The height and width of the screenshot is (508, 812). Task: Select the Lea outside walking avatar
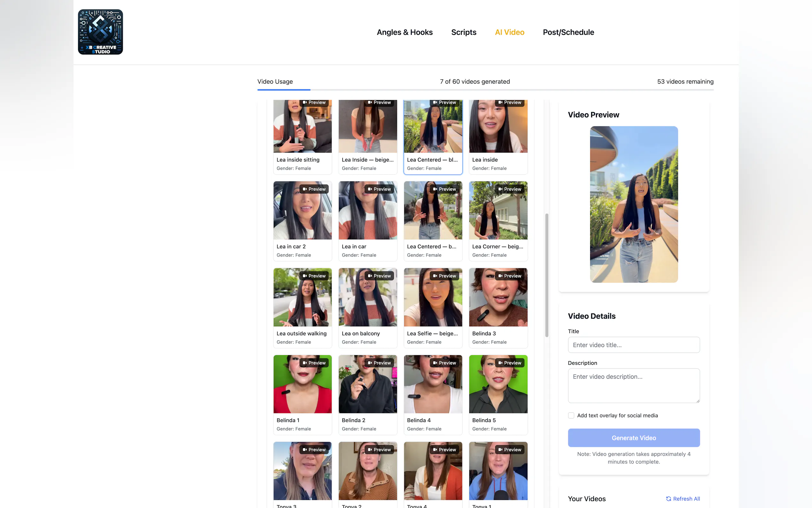[302, 302]
